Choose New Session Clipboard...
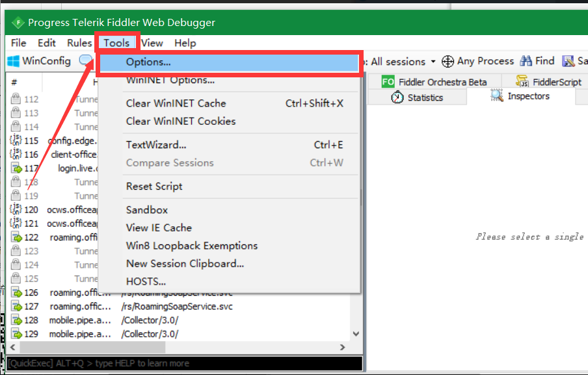This screenshot has height=375, width=588. pos(229,264)
